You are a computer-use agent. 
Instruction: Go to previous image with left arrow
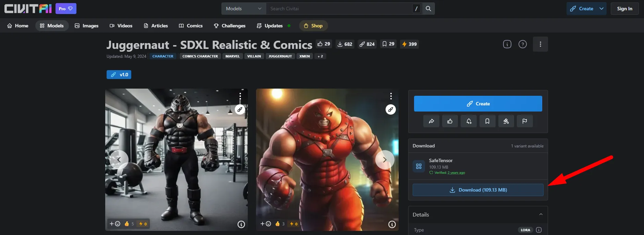pyautogui.click(x=119, y=159)
